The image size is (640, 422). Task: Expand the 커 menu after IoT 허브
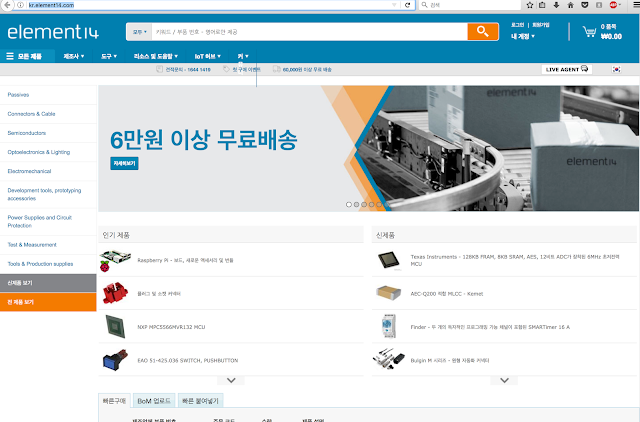click(x=243, y=56)
